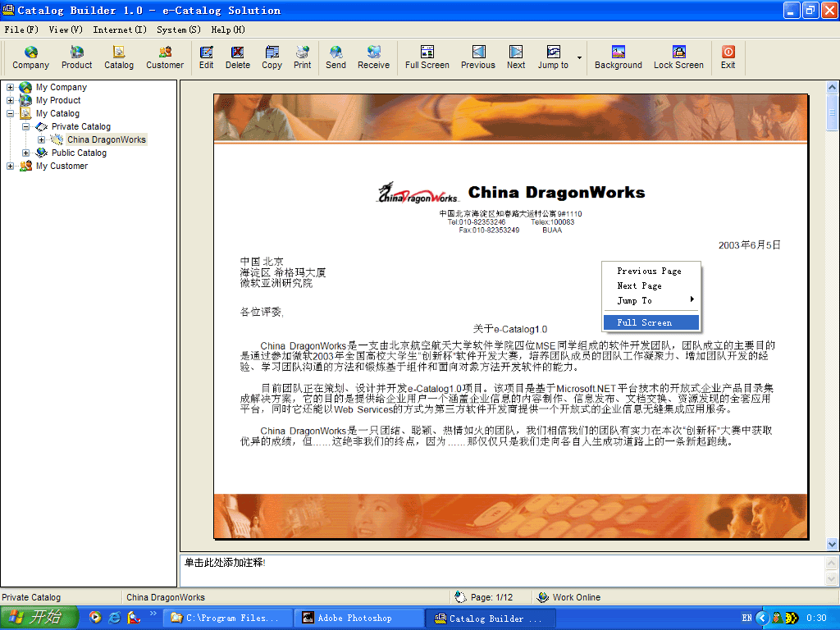Open the Catalog toolbar icon
Viewport: 840px width, 630px height.
pos(119,57)
